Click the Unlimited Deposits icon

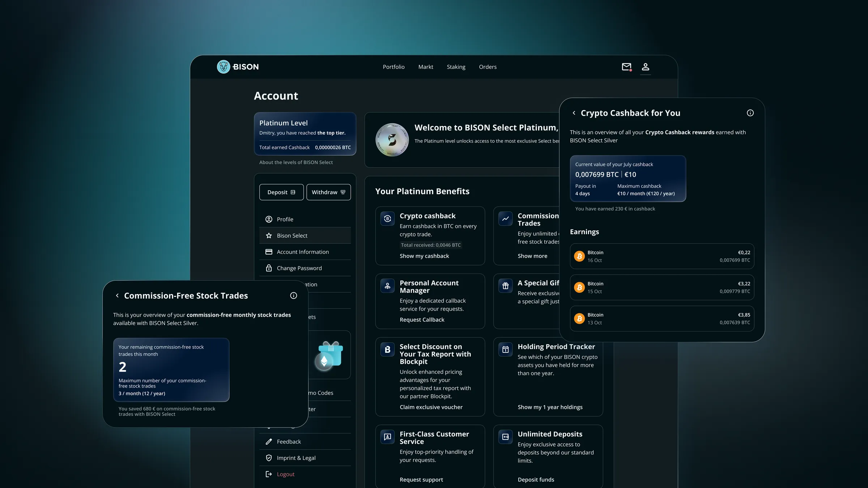[x=506, y=437]
